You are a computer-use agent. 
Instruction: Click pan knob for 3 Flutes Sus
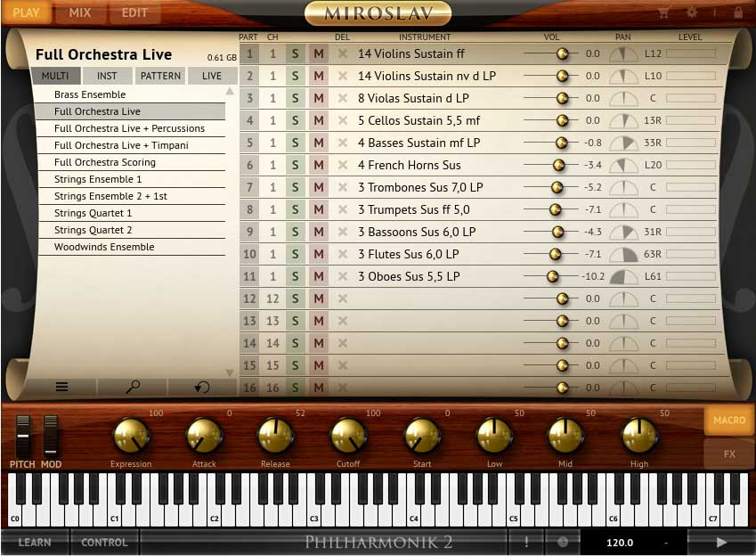623,254
